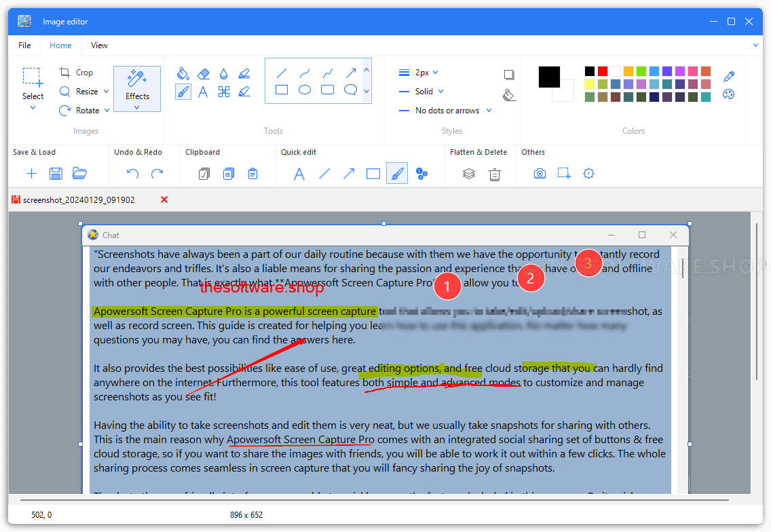This screenshot has width=771, height=532.
Task: Switch to the View ribbon tab
Action: (99, 45)
